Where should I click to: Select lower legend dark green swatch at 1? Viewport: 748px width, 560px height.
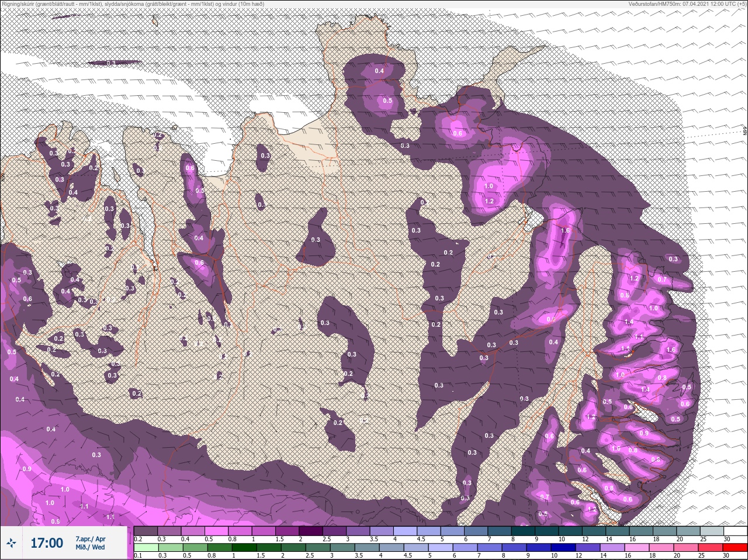245,548
